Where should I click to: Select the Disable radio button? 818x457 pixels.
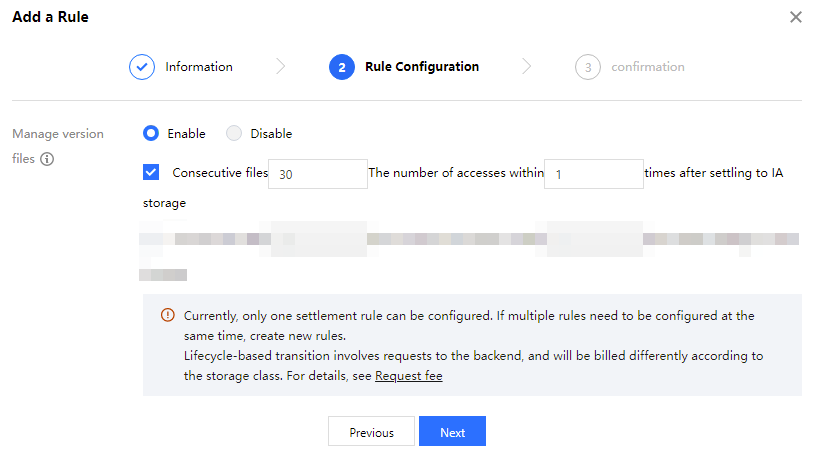point(234,133)
